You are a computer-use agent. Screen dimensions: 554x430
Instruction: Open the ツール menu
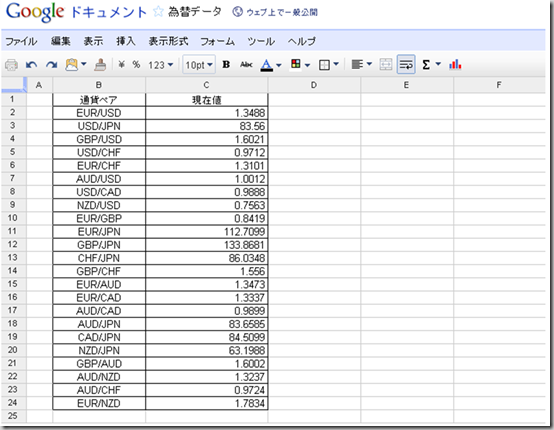(261, 41)
